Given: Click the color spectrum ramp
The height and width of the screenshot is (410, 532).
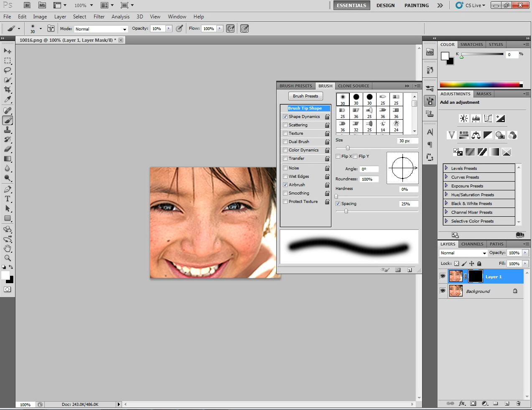Looking at the screenshot, I should point(480,85).
